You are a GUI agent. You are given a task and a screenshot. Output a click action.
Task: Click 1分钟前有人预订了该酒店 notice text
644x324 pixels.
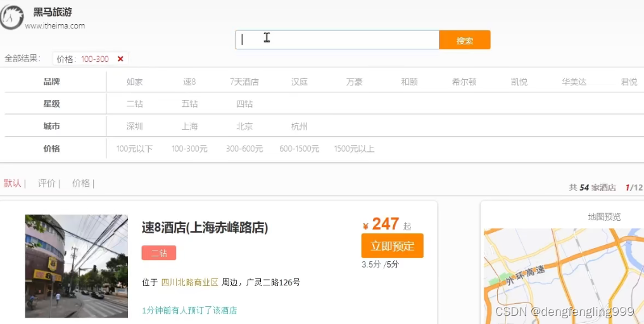[189, 311]
